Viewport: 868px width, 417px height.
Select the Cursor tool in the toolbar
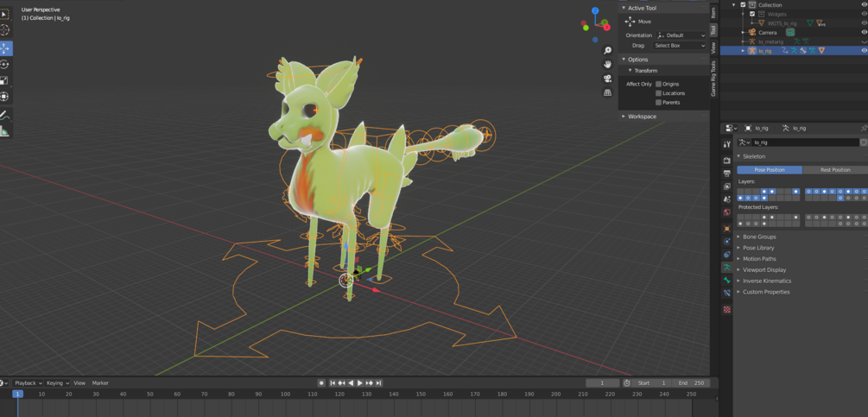click(x=4, y=29)
